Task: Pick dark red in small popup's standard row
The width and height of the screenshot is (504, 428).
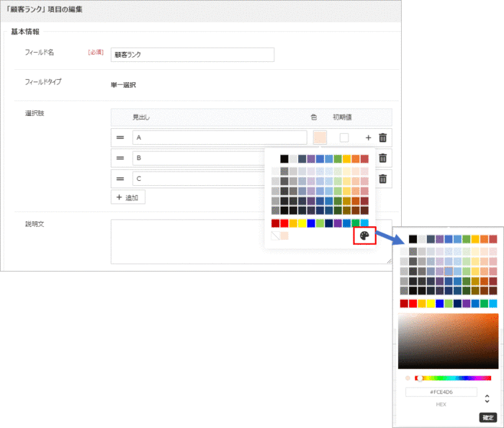Action: (275, 223)
